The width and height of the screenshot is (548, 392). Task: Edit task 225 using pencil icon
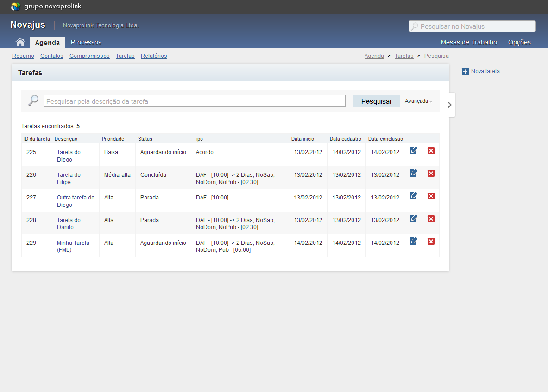pyautogui.click(x=414, y=150)
